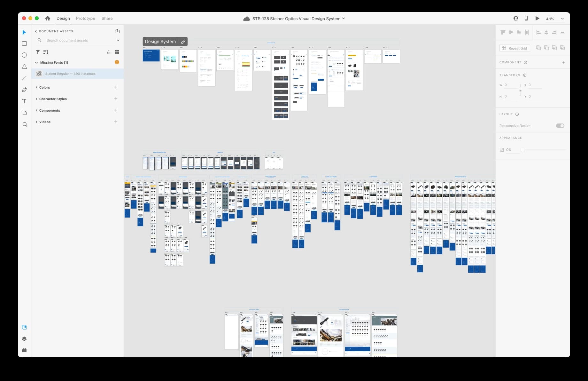Open the zoom level dropdown
588x381 pixels.
coord(562,19)
